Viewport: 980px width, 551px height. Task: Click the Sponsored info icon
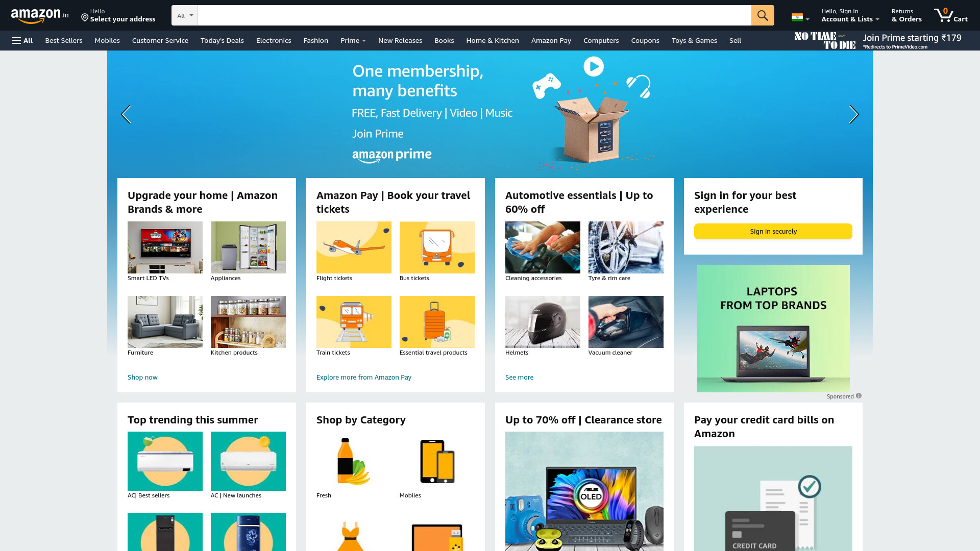859,396
